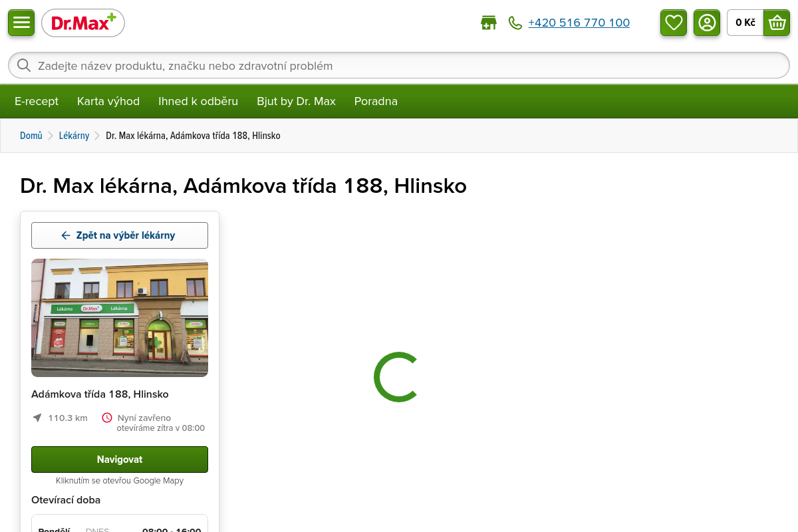Screen dimensions: 798x532
Task: Open the favorites heart icon
Action: point(674,23)
